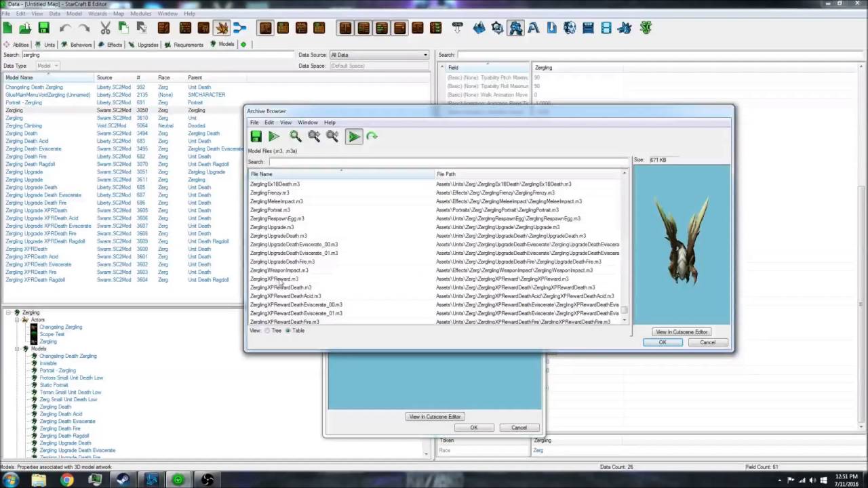Open the Data Source dropdown

point(379,55)
